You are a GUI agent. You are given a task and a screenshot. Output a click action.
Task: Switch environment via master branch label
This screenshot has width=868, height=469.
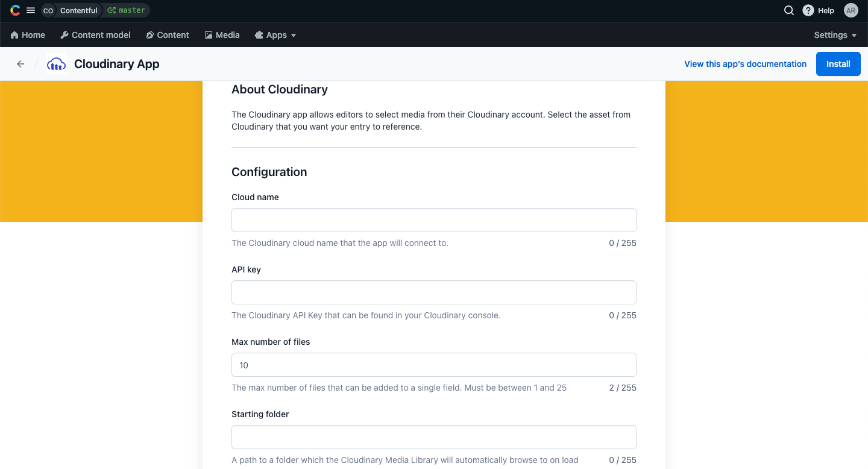coord(126,10)
